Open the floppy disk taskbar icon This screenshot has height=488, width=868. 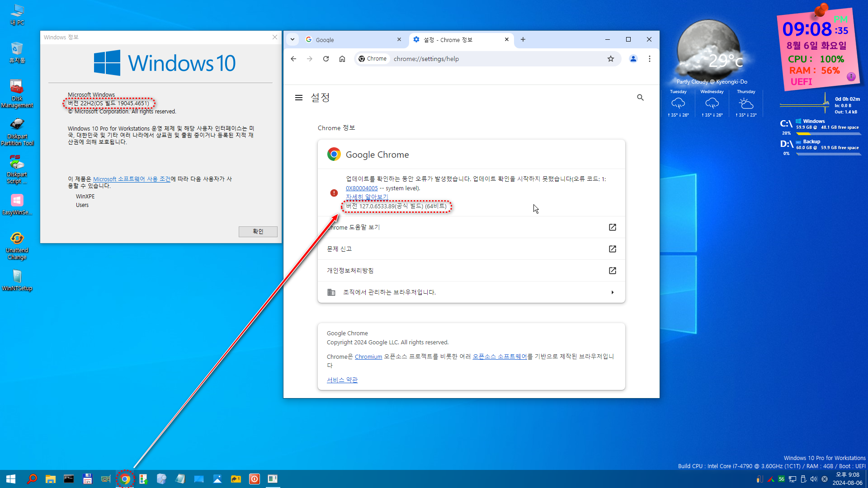(x=88, y=479)
